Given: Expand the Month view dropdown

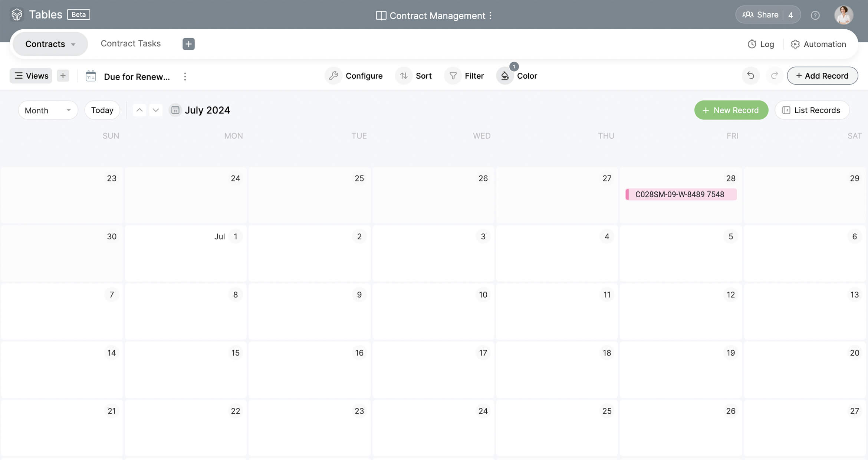Looking at the screenshot, I should point(48,110).
